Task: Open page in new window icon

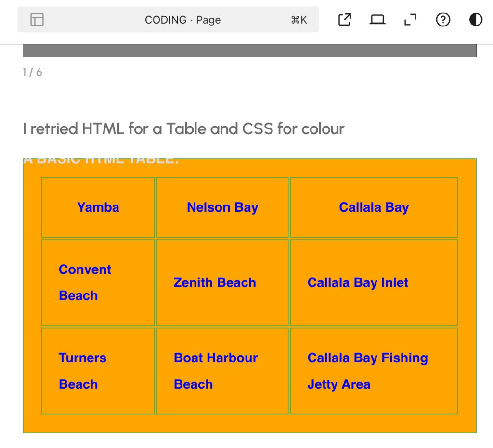Action: [345, 20]
